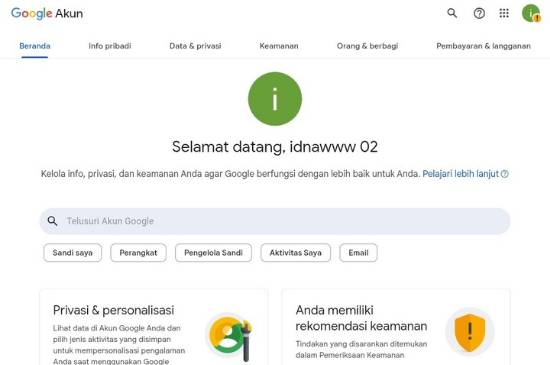The width and height of the screenshot is (550, 365).
Task: Click help icon beside Pelajari lebih lanjut
Action: click(x=505, y=174)
